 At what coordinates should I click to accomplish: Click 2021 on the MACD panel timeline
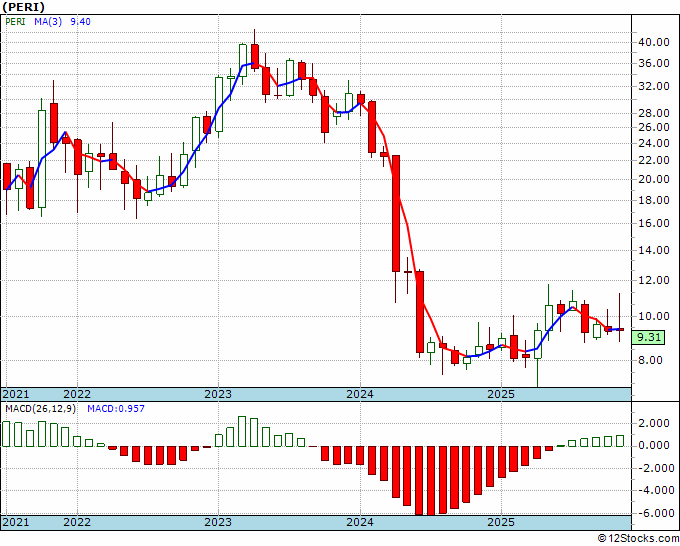16,522
